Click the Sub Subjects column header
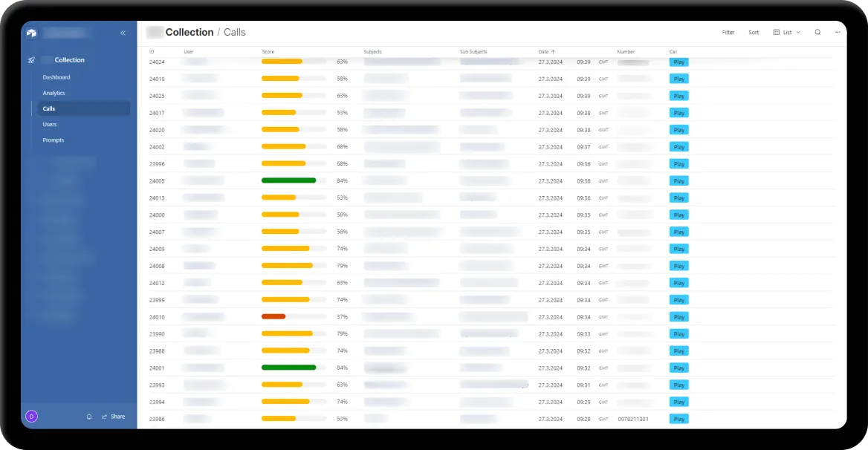The width and height of the screenshot is (868, 450). point(473,52)
